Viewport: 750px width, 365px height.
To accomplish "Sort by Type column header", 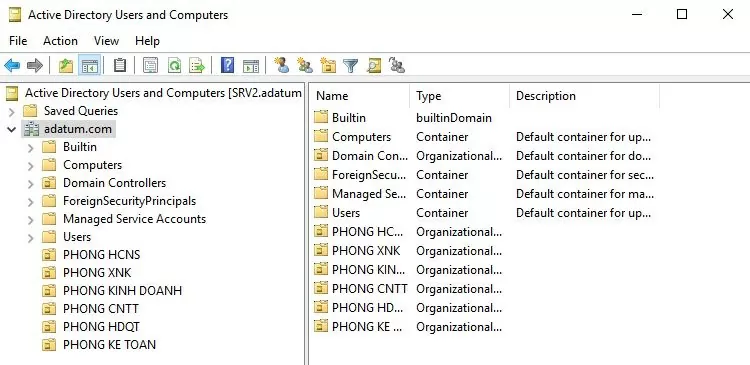I will point(460,96).
